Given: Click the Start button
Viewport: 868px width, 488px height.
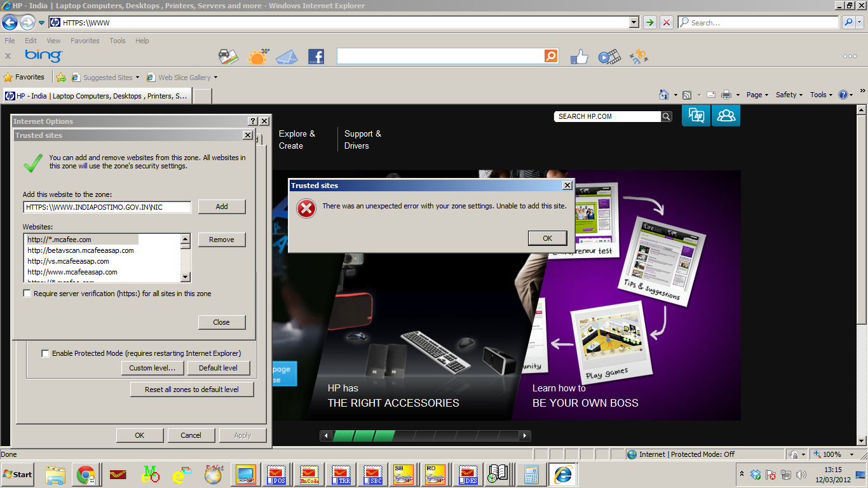Looking at the screenshot, I should [18, 475].
